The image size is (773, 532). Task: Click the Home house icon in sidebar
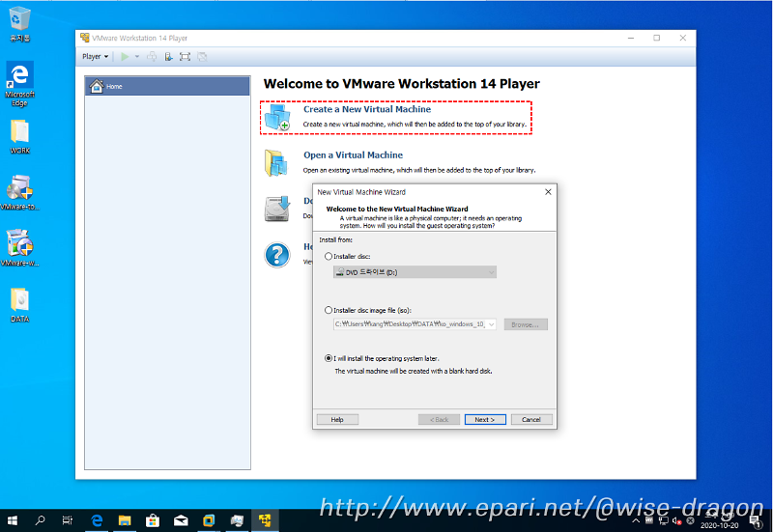(97, 86)
